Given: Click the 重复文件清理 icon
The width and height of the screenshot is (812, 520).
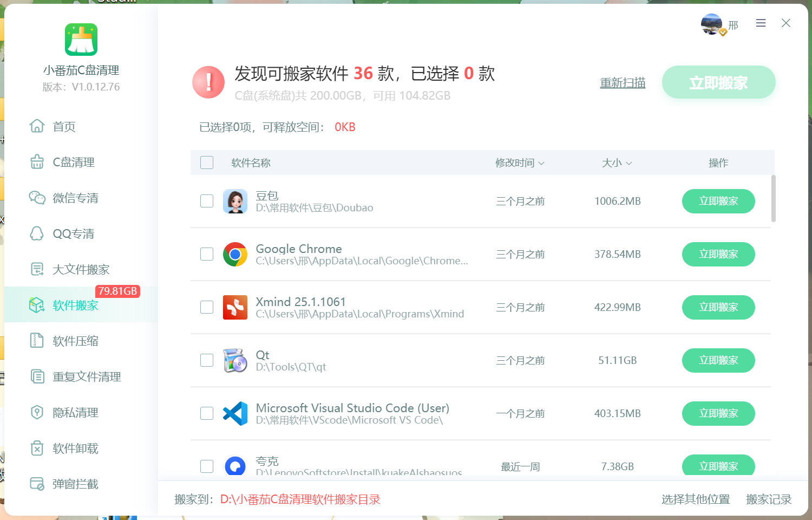Looking at the screenshot, I should (x=37, y=376).
